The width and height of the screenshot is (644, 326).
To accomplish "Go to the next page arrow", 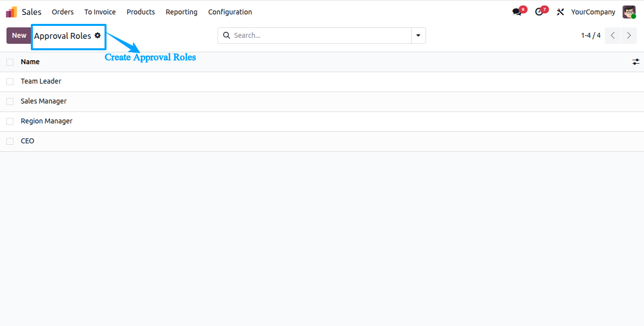I will (629, 35).
